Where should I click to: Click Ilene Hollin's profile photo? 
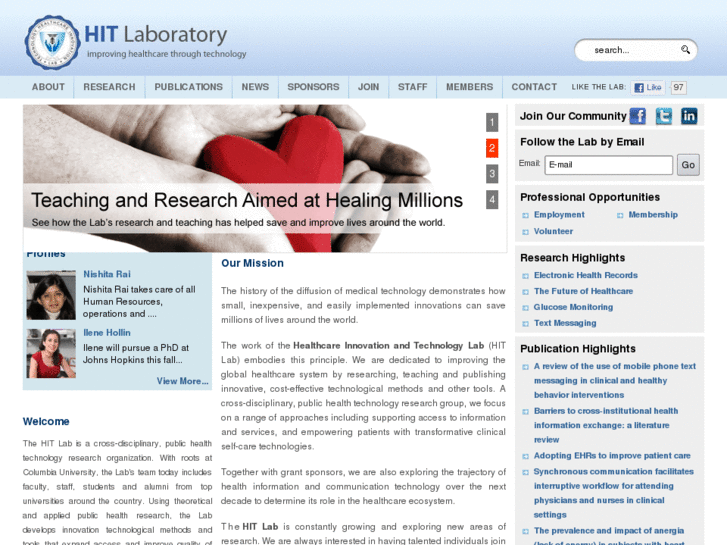(51, 353)
